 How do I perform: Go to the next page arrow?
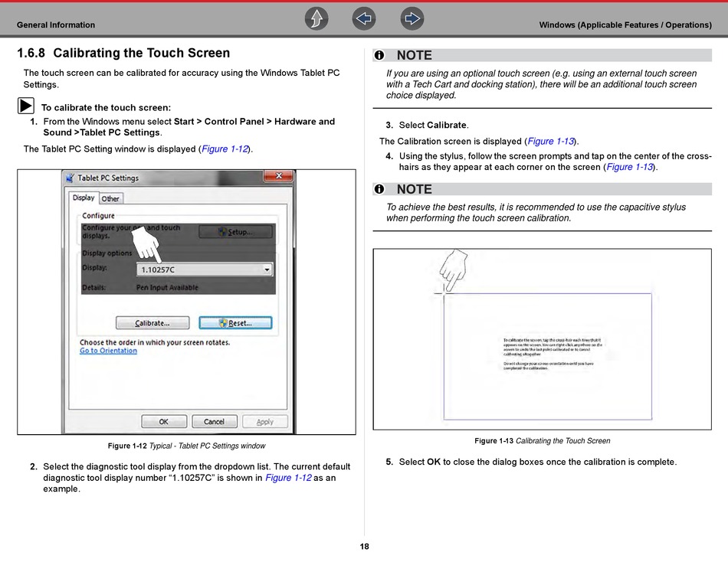point(412,19)
